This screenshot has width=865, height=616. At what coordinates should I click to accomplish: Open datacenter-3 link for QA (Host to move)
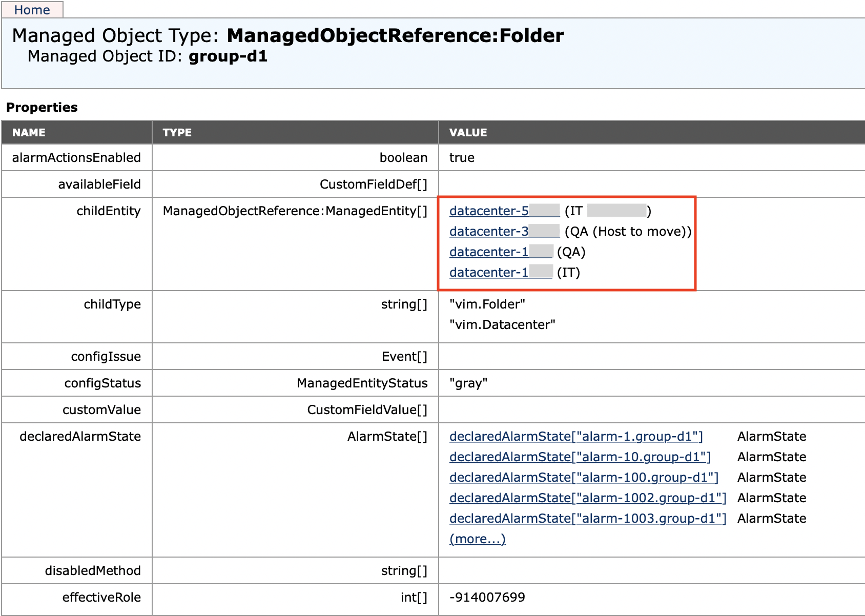click(x=488, y=231)
